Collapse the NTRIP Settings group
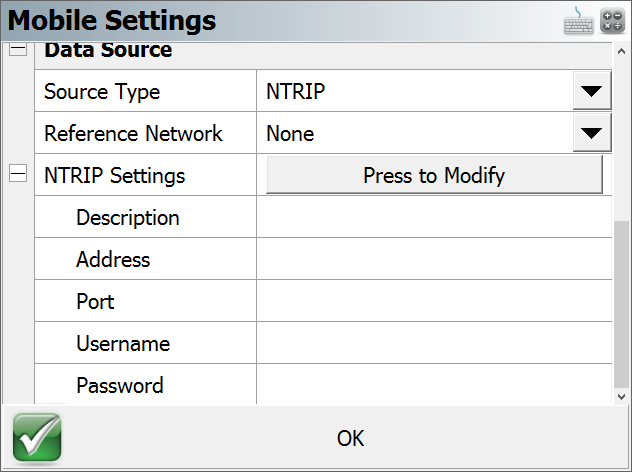This screenshot has width=632, height=472. [x=18, y=174]
